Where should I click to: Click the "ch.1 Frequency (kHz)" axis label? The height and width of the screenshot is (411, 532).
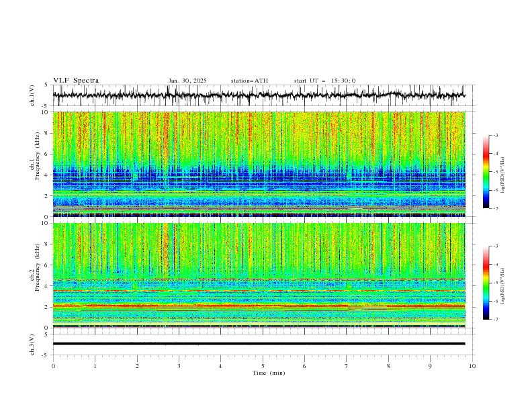[35, 155]
